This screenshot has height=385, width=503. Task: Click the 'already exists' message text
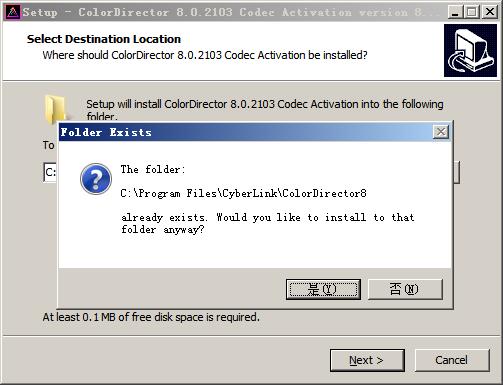click(268, 223)
